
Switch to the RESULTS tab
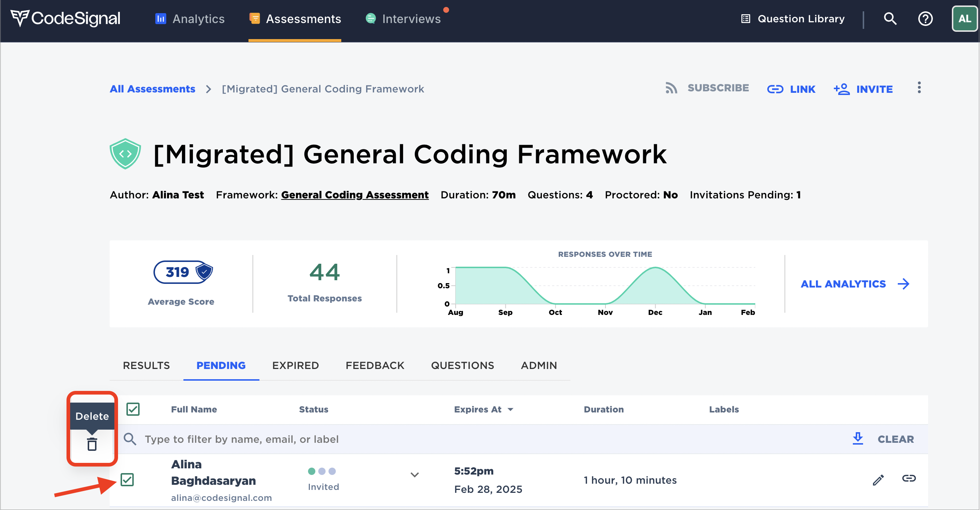coord(146,365)
